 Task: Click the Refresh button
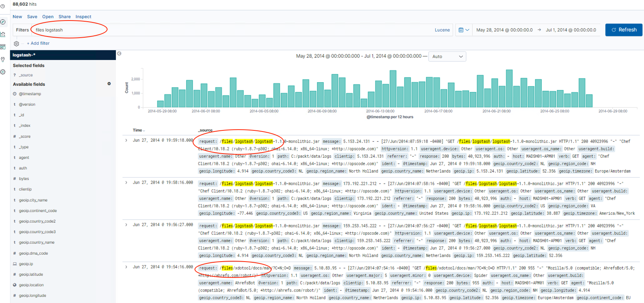pos(624,30)
